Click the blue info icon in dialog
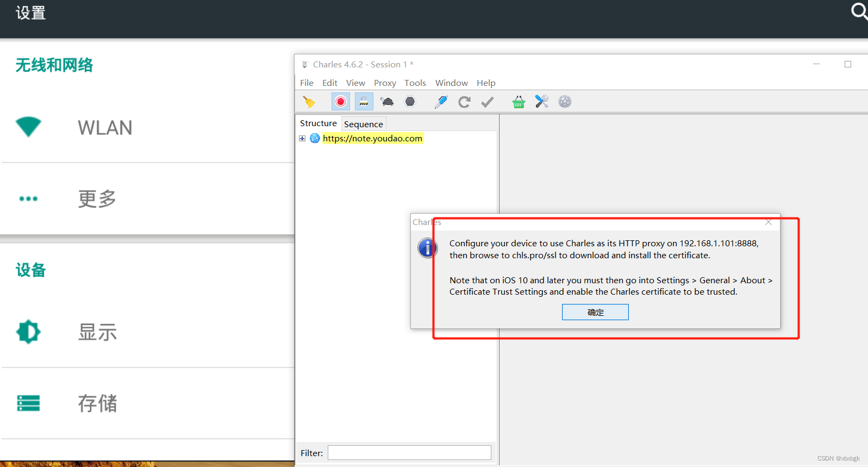 (x=428, y=248)
